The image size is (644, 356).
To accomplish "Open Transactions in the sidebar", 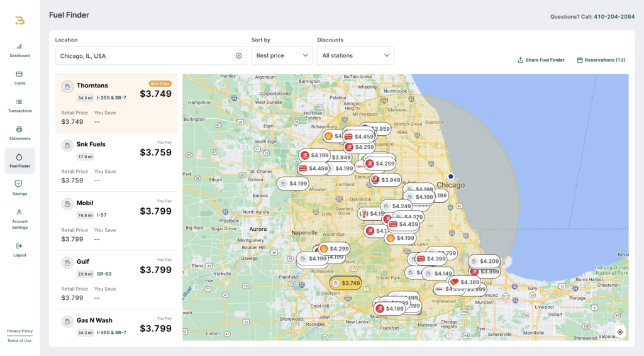I will click(19, 106).
